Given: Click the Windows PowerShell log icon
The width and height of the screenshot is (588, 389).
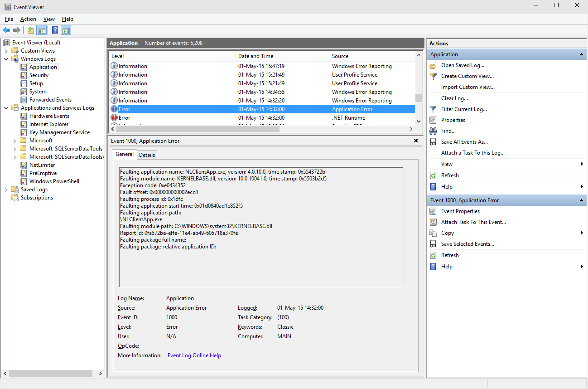Looking at the screenshot, I should [24, 181].
